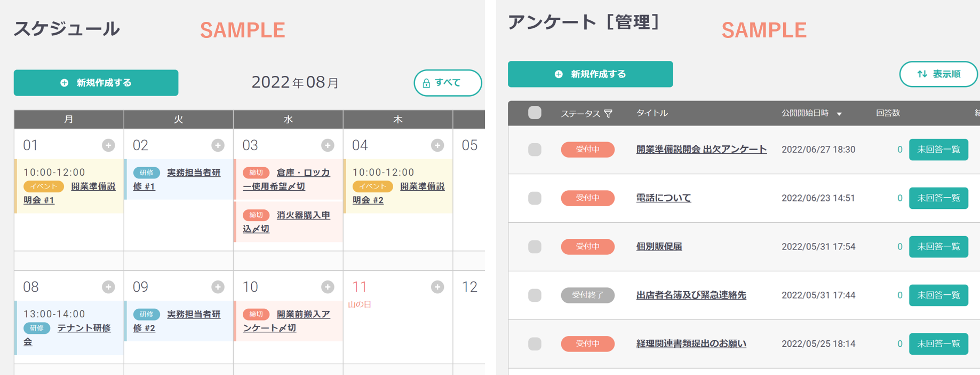This screenshot has height=375, width=980.
Task: Open the すべて visibility filter
Action: tap(448, 83)
